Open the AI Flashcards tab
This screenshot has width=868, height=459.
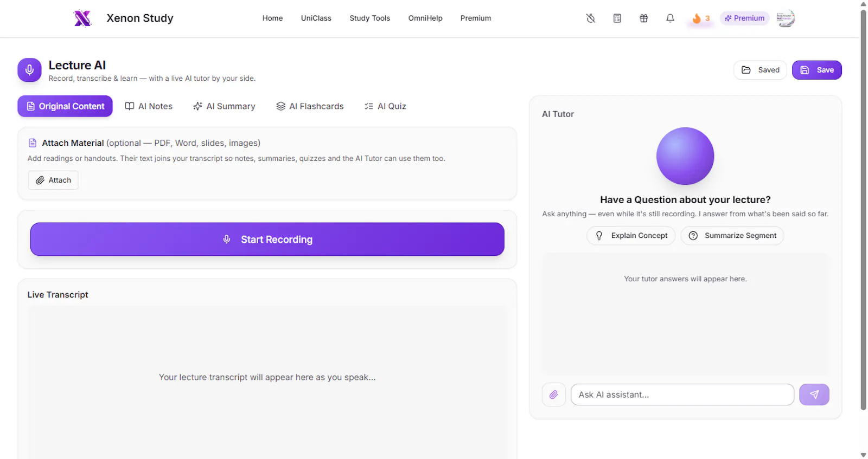coord(310,106)
